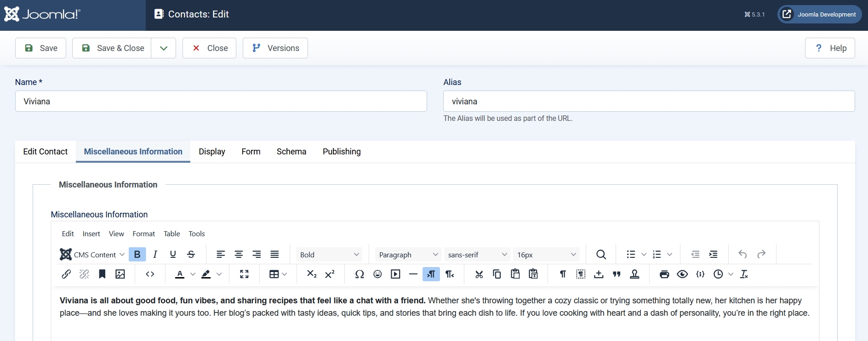Clear formatting icon

point(744,274)
